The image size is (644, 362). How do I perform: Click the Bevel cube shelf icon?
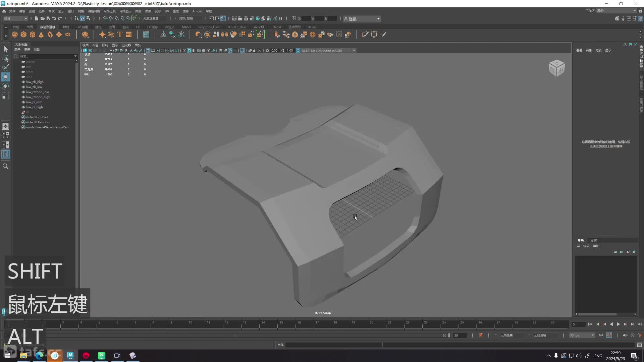295,35
